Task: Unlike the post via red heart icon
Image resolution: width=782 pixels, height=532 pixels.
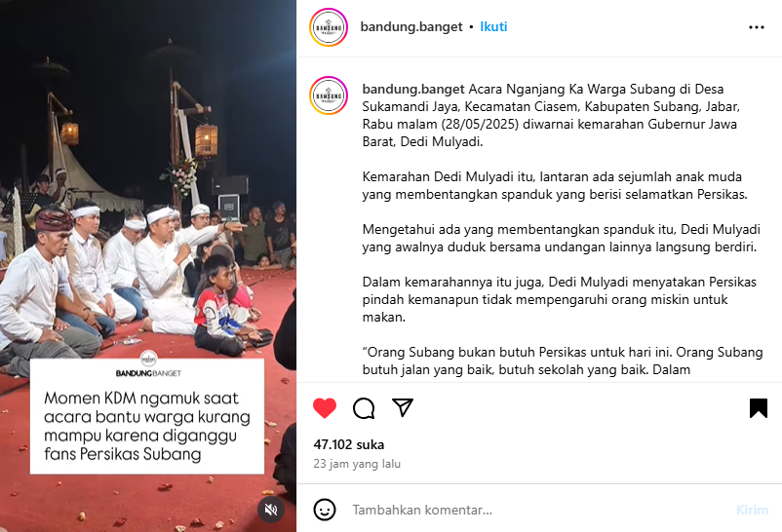Action: 325,408
